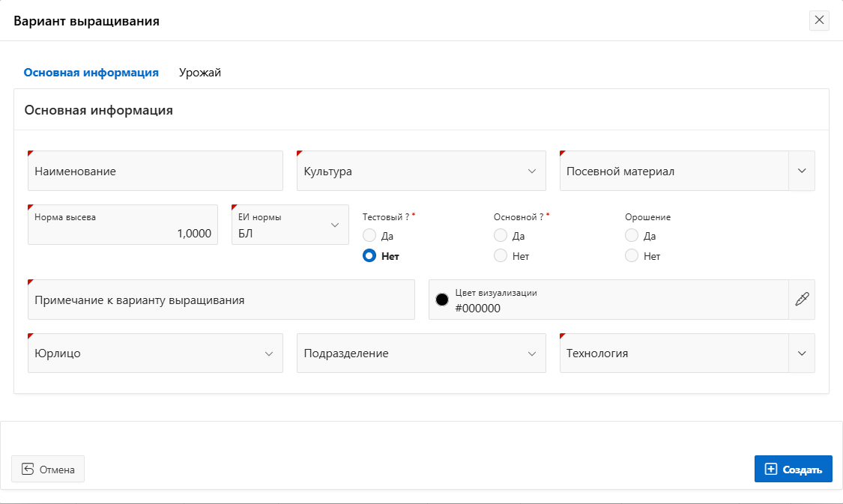Select Нет for Орошение
843x504 pixels.
click(x=632, y=255)
